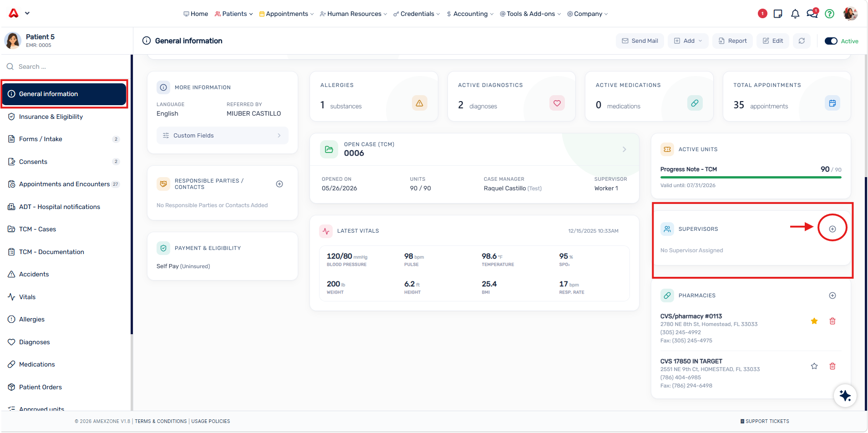Open Support Tickets link
The image size is (868, 433).
(765, 421)
